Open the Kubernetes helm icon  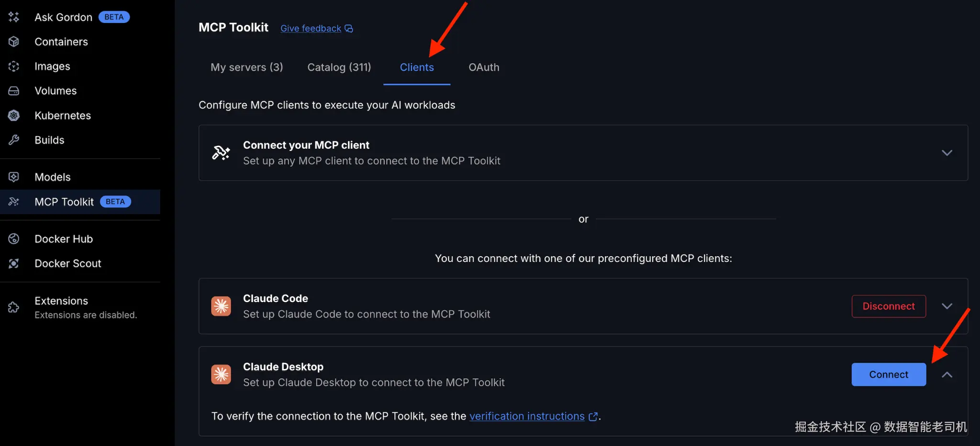coord(14,115)
